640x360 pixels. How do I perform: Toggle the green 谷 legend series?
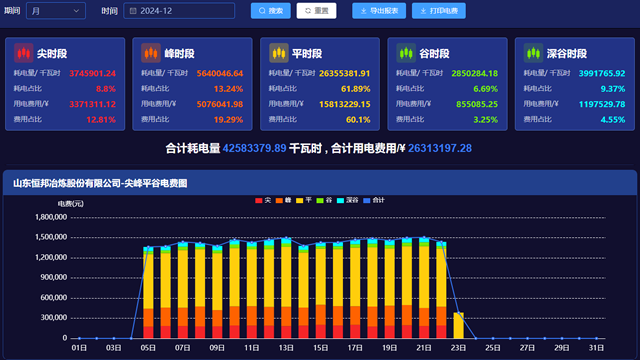click(324, 200)
